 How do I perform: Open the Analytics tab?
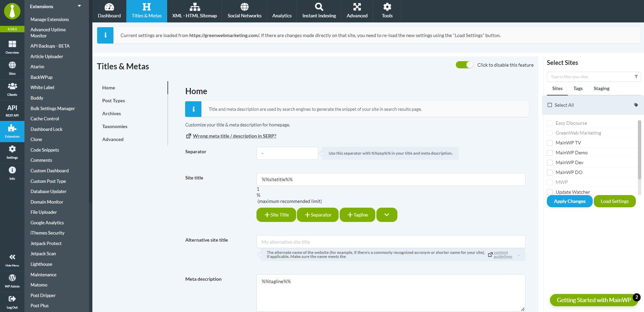click(282, 11)
